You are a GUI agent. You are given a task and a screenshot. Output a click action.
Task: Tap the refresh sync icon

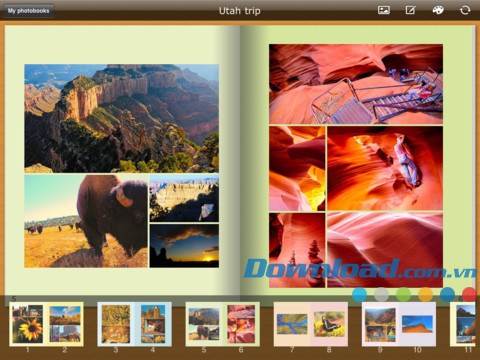465,10
